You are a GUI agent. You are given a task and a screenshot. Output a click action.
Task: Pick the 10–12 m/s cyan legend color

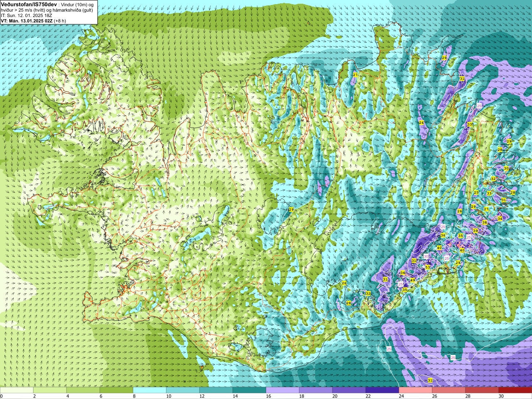183,390
